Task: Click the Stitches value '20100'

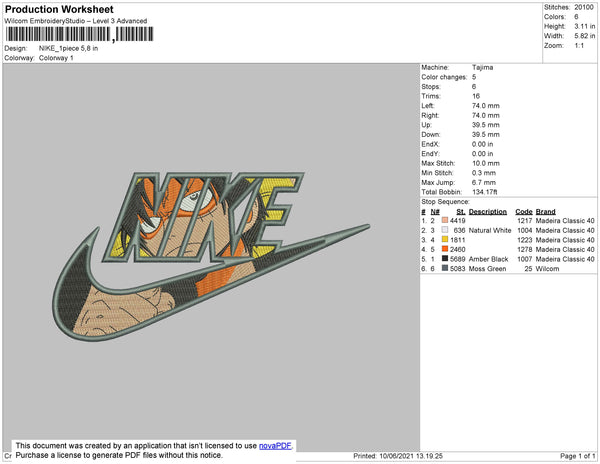Action: click(584, 7)
